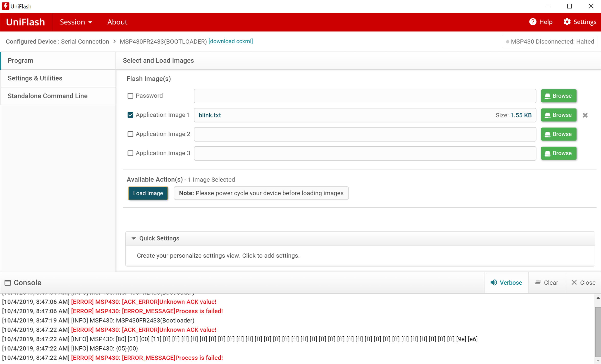Click the 1 Image Selected label
The image size is (601, 364).
coord(211,180)
